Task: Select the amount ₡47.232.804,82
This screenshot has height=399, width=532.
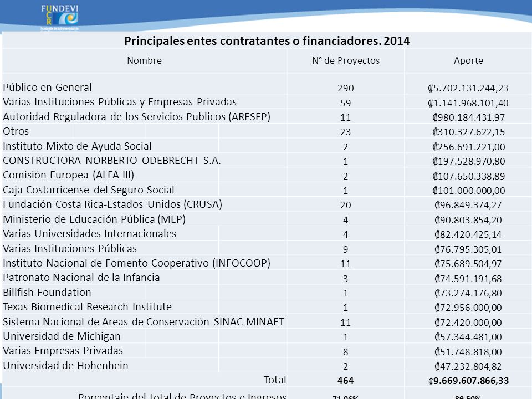Action: (468, 366)
